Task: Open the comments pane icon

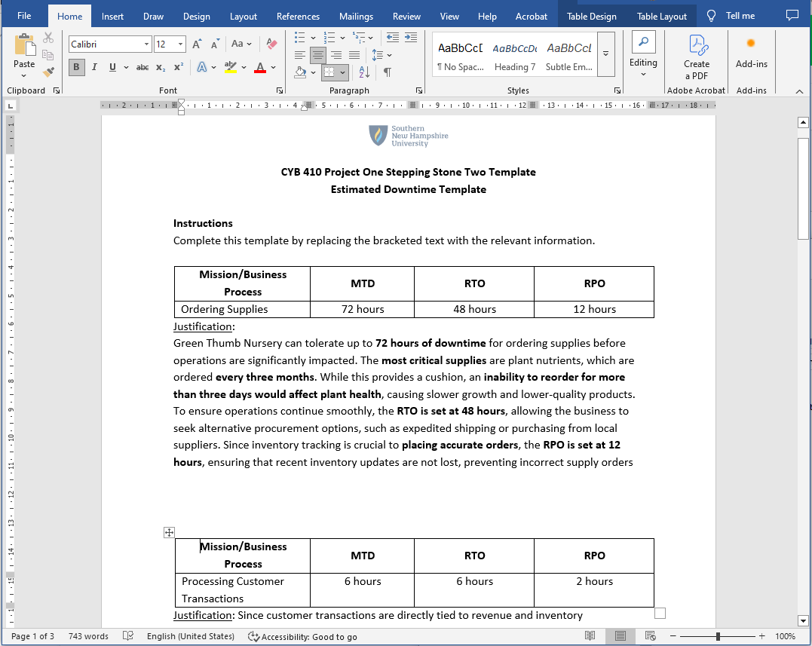Action: point(792,16)
